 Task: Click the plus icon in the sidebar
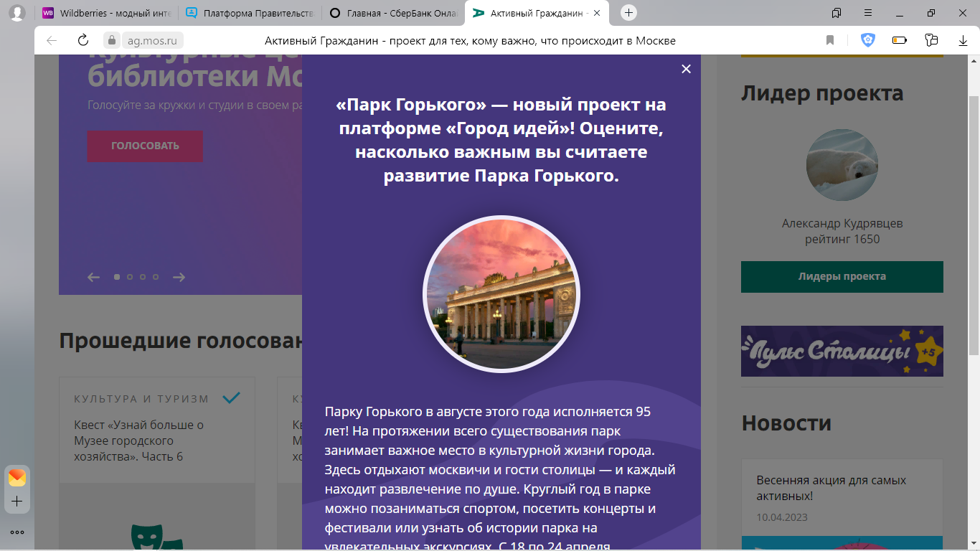[x=17, y=501]
